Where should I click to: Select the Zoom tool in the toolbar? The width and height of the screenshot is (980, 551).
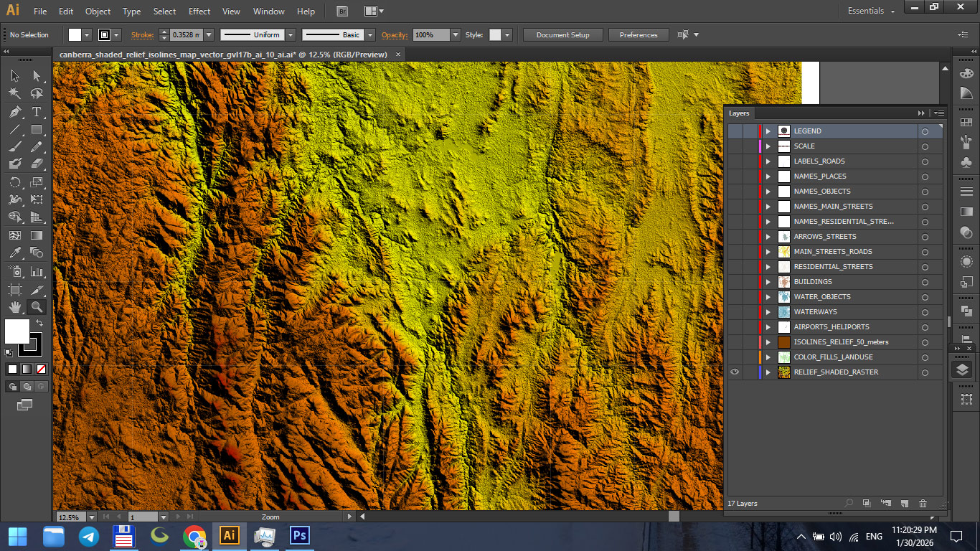36,307
